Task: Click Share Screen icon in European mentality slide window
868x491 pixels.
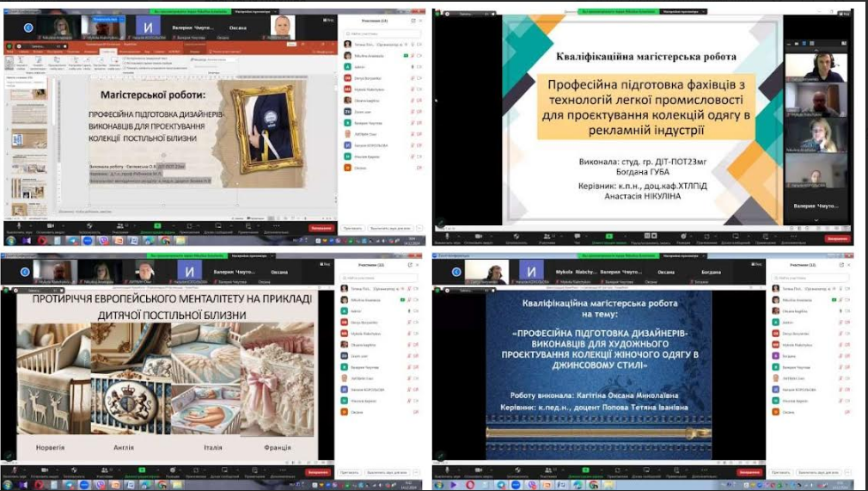Action: point(142,470)
